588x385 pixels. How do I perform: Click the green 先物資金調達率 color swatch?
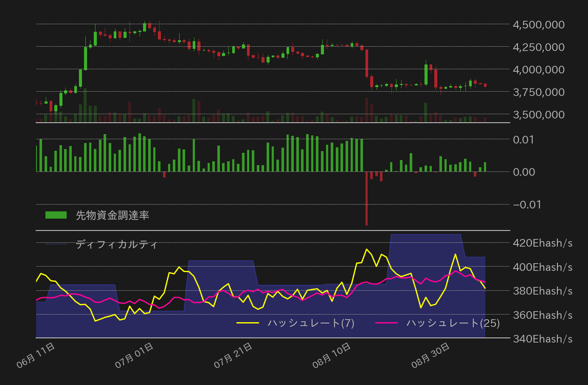(x=55, y=214)
